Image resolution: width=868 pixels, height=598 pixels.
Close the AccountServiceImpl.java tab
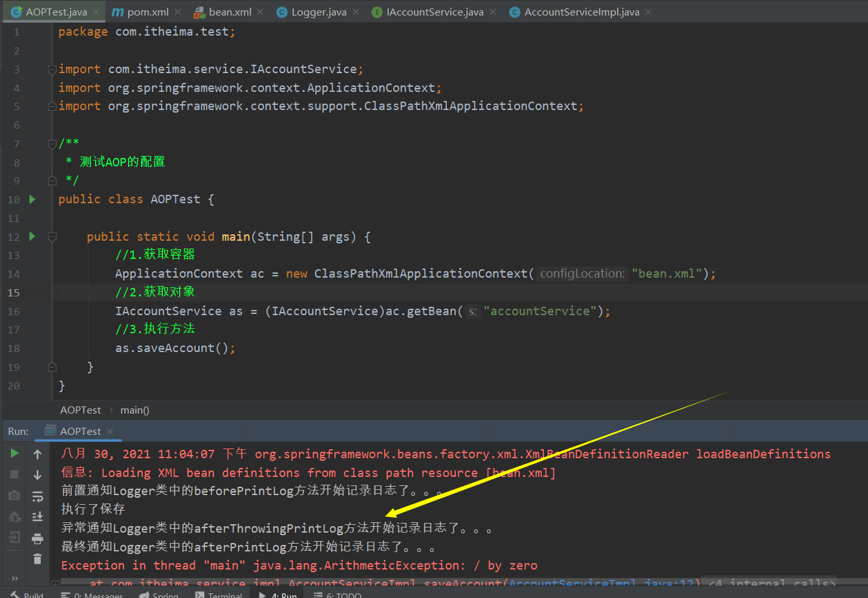click(649, 12)
